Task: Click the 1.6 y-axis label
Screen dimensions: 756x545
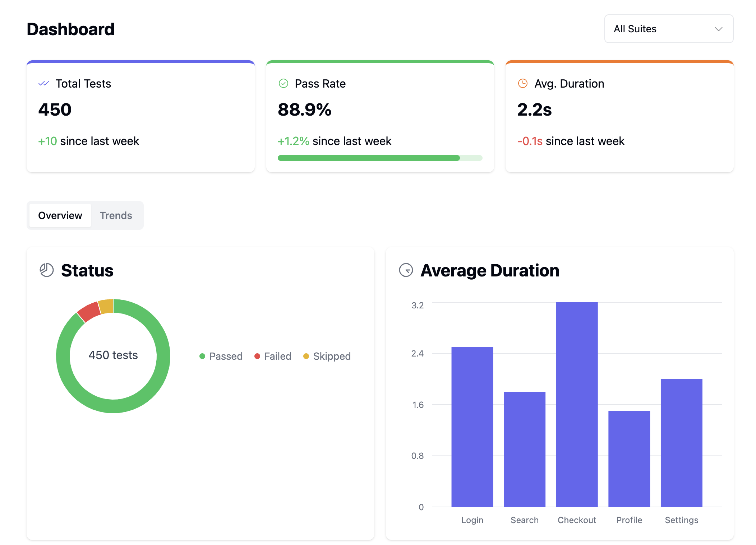Action: (x=418, y=405)
